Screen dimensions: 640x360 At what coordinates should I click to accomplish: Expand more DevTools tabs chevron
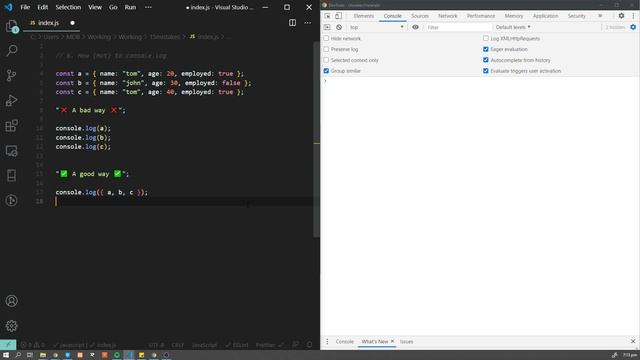[600, 16]
